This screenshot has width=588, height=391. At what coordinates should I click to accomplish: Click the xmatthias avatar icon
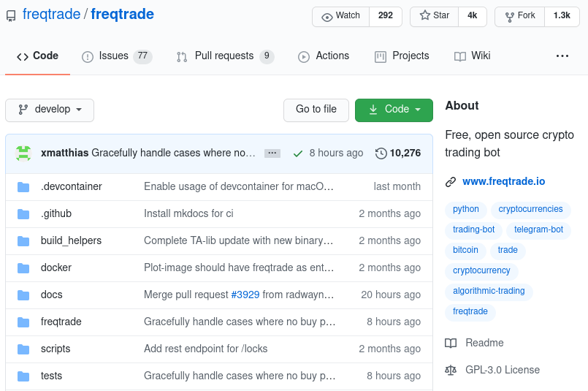pos(23,153)
